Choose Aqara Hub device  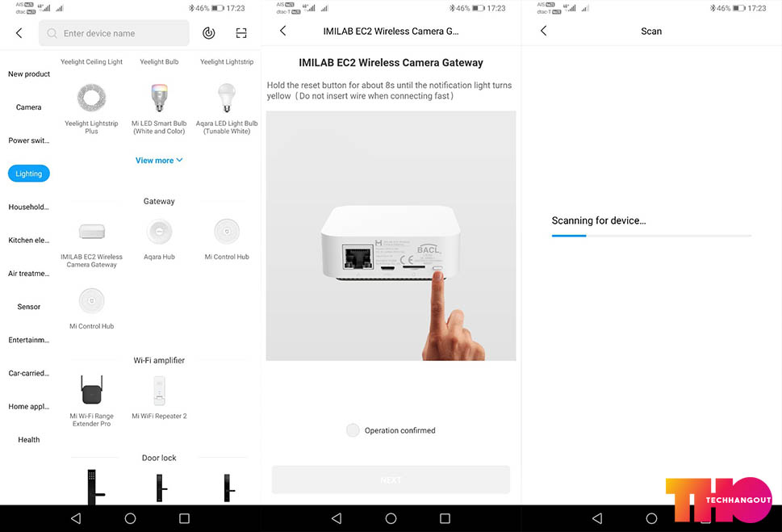159,240
